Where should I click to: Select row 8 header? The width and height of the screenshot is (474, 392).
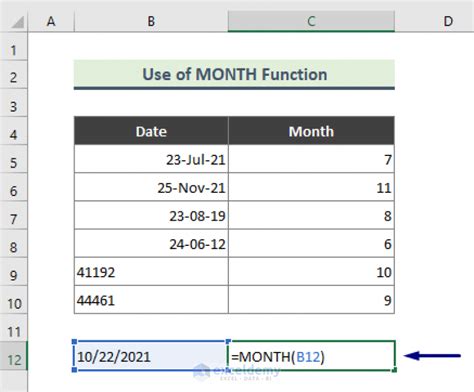click(14, 244)
